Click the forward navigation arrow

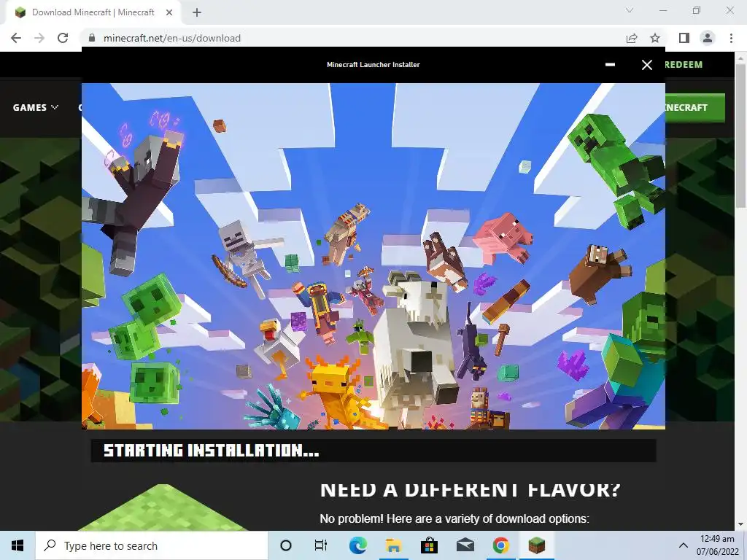pyautogui.click(x=39, y=38)
